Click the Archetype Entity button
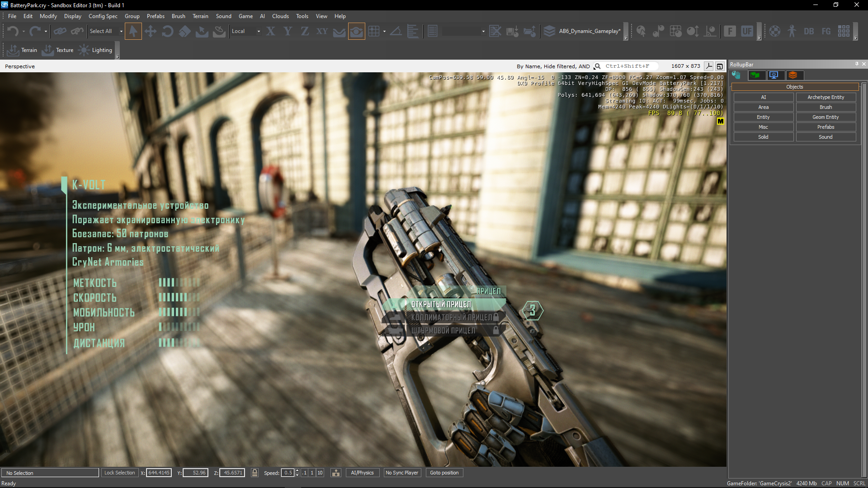Screen dimensions: 868x488 [x=826, y=97]
